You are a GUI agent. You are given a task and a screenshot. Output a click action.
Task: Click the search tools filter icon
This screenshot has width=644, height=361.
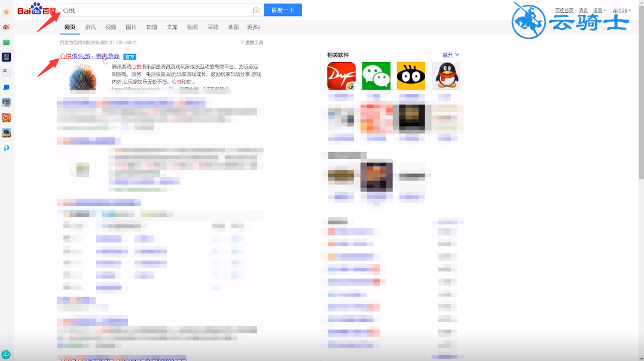(x=242, y=42)
